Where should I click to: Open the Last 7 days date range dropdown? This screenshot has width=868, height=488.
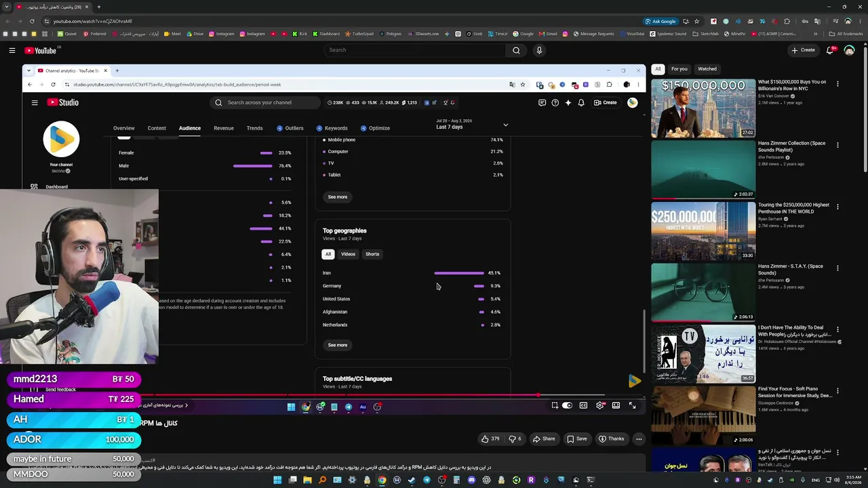pyautogui.click(x=472, y=124)
